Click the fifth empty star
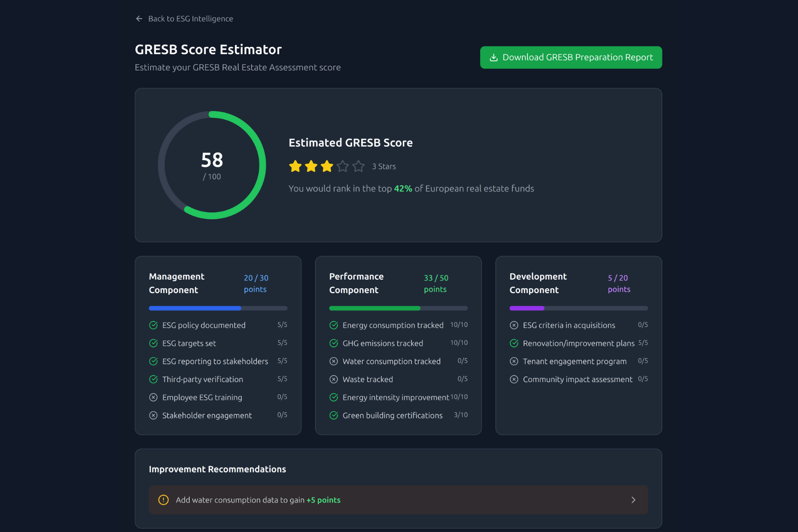 point(358,166)
